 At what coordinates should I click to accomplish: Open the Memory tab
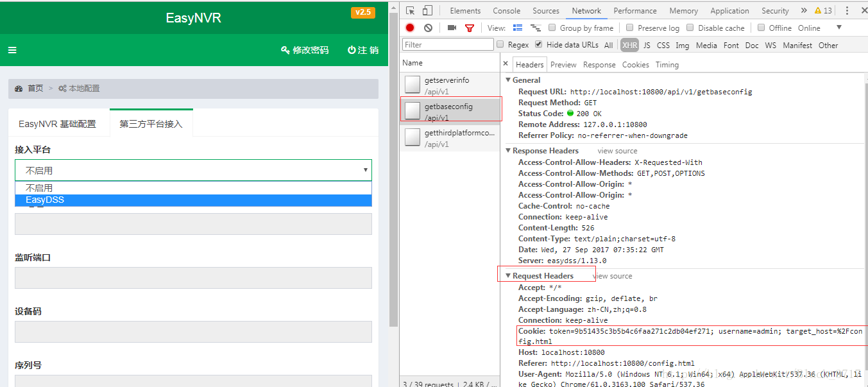click(x=684, y=11)
